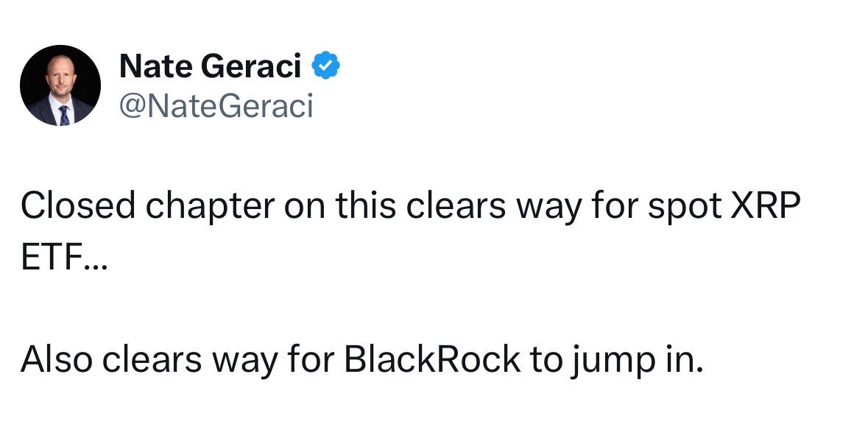
Task: Click the word "jump" in last sentence
Action: tap(604, 360)
